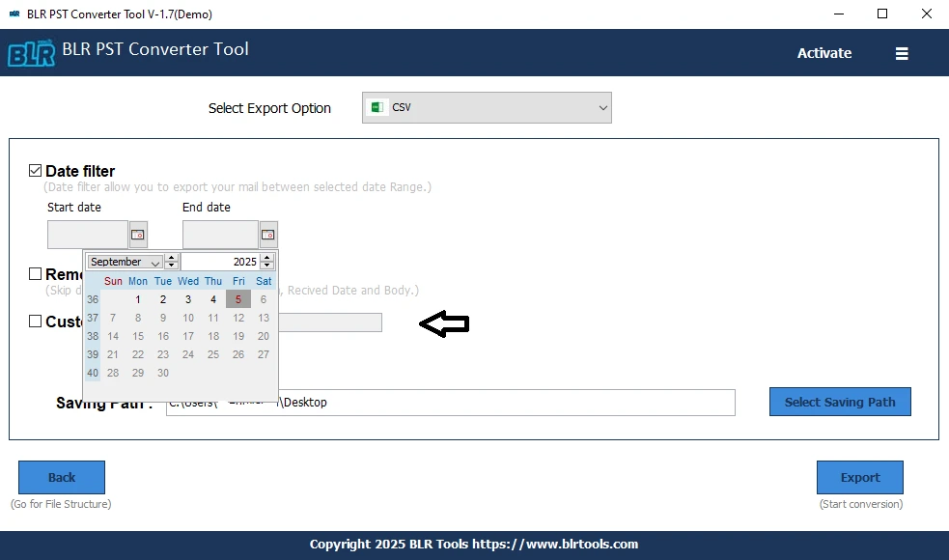The image size is (949, 560).
Task: Click the CSV file icon in export dropdown
Action: [377, 107]
